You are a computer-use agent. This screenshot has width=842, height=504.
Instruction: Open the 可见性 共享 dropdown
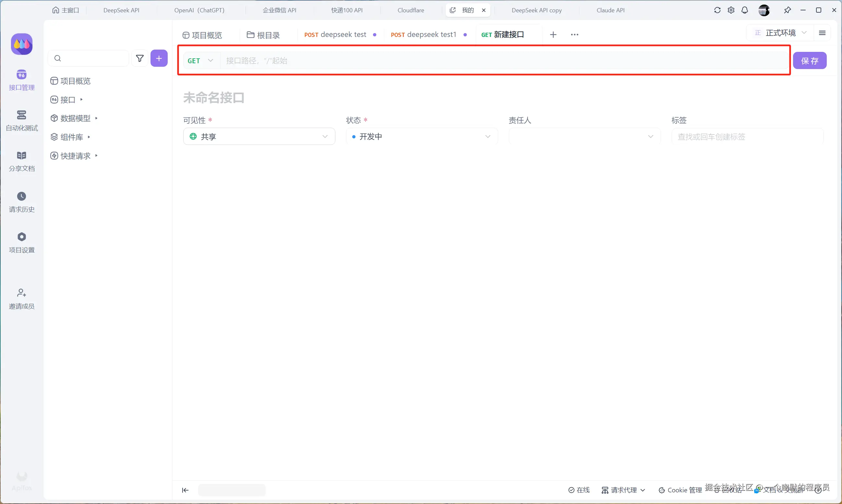[x=259, y=136]
